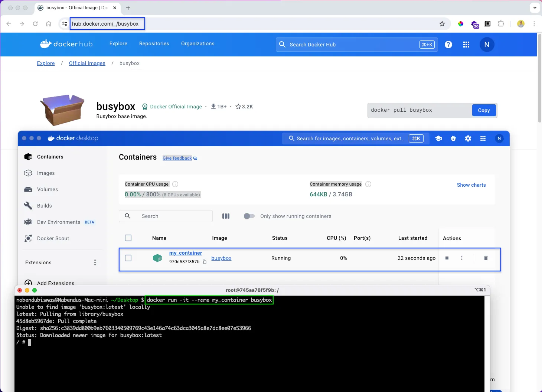Go to browser home page icon
542x392 pixels.
click(49, 24)
